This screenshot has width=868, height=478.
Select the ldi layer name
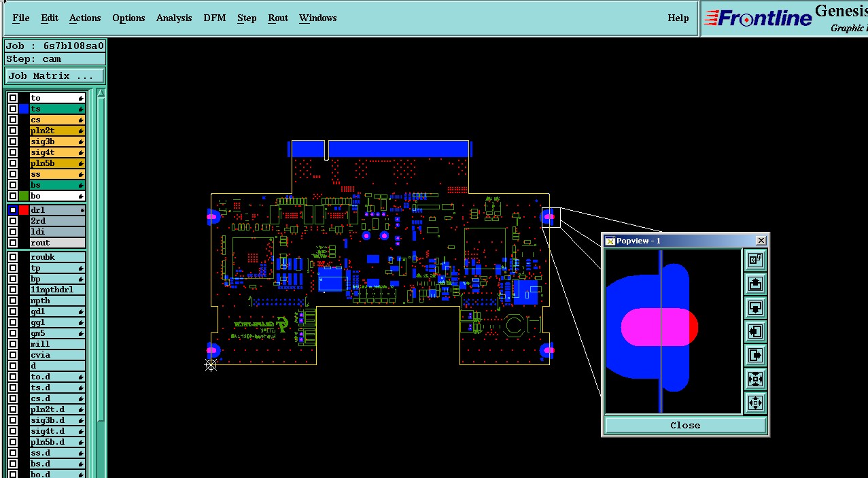[x=58, y=232]
